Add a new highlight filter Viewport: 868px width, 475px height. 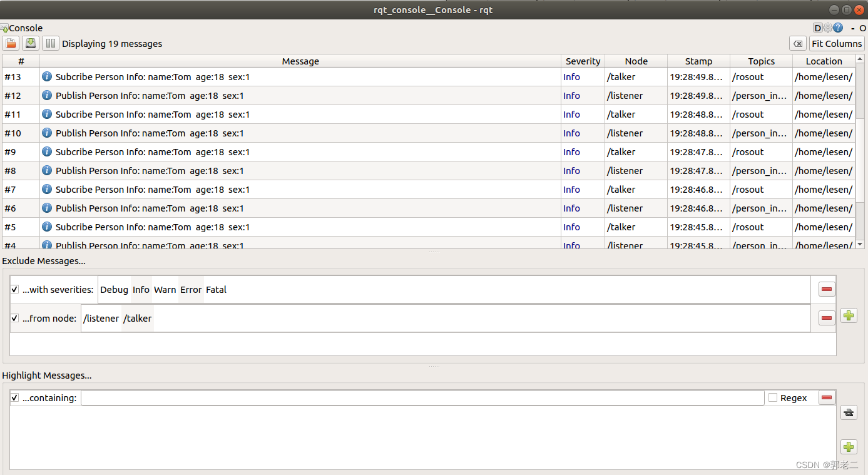pos(849,447)
